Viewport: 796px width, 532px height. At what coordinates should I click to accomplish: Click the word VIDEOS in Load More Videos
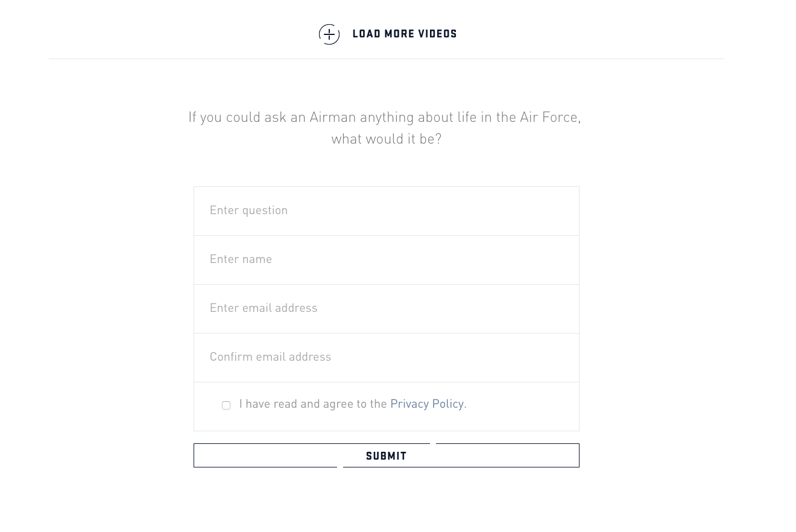click(x=437, y=34)
